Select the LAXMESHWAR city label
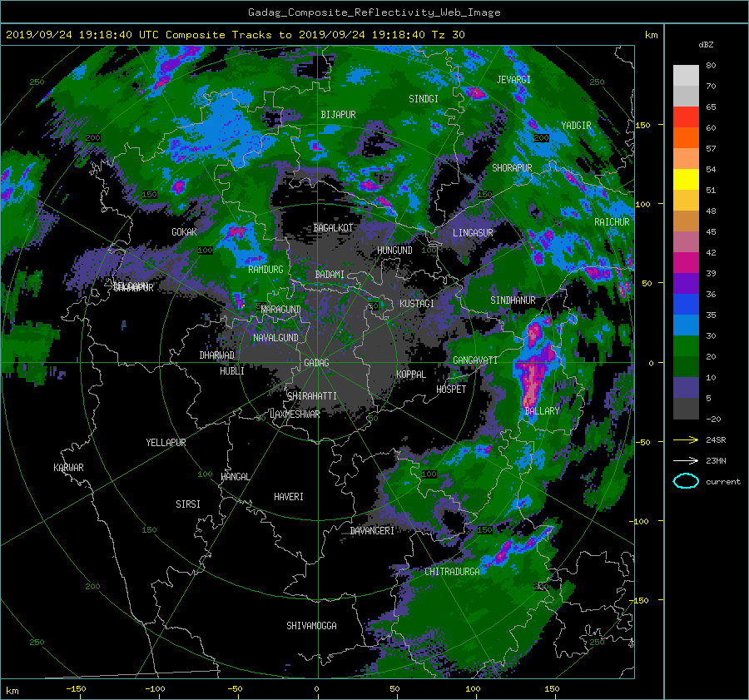Screen dimensions: 749x700 click(295, 415)
